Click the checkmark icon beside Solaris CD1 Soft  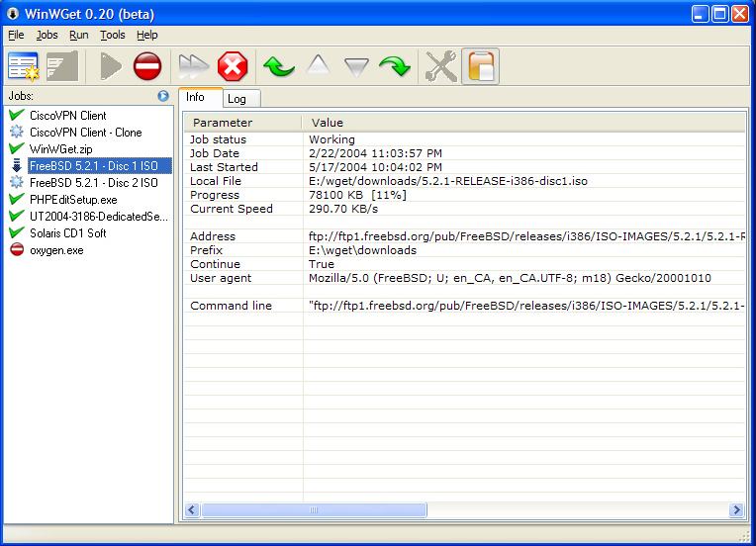17,232
